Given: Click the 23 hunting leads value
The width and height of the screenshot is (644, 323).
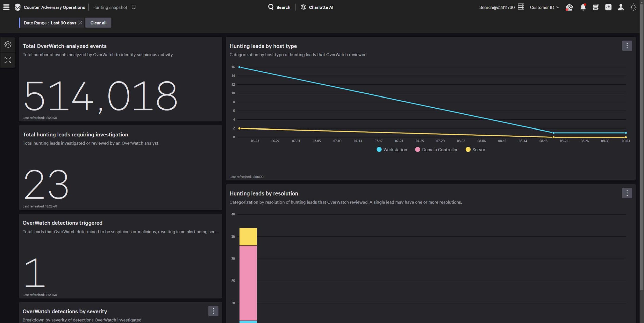Looking at the screenshot, I should pos(46,184).
